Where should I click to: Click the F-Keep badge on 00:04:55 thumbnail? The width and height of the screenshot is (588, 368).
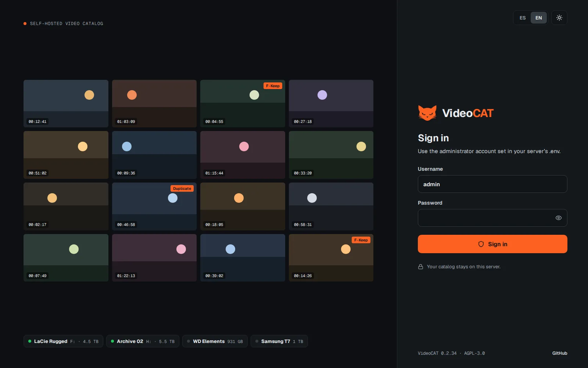tap(273, 86)
